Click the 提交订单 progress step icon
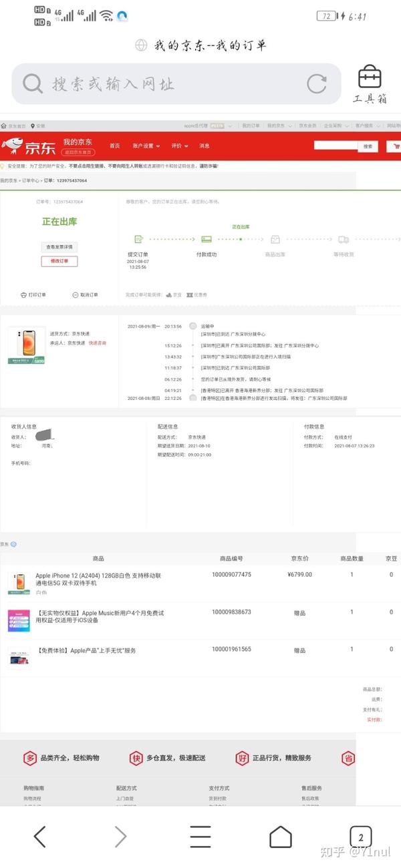Screen dimensions: 401x868 coord(138,239)
